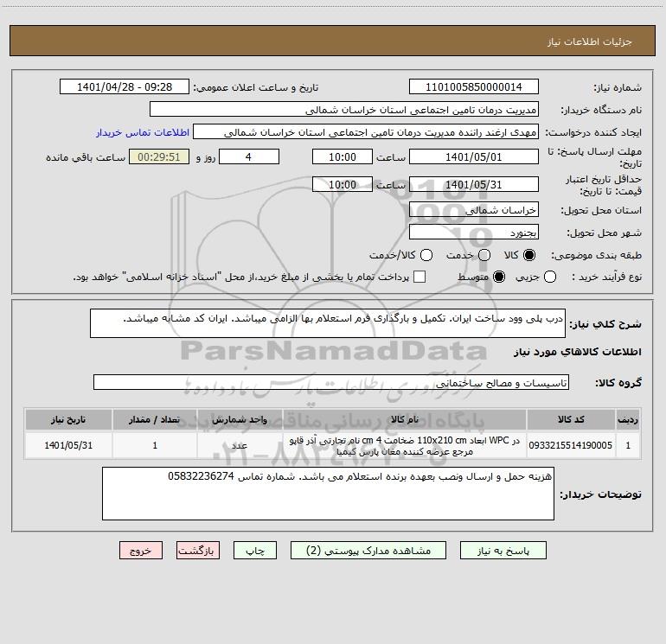Click the جزئیات اطلاعات نیاز header title

pyautogui.click(x=590, y=41)
